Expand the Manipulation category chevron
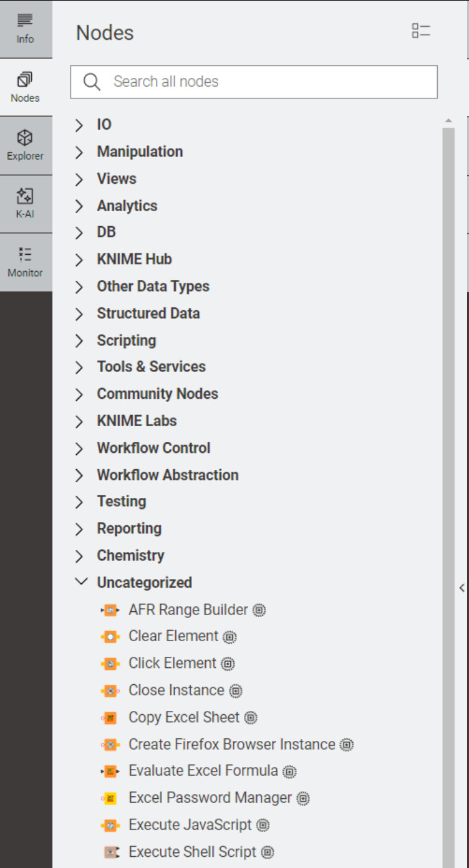 [79, 152]
